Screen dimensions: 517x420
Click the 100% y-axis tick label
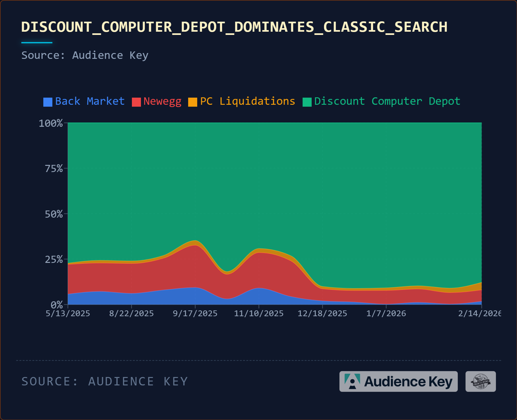51,123
